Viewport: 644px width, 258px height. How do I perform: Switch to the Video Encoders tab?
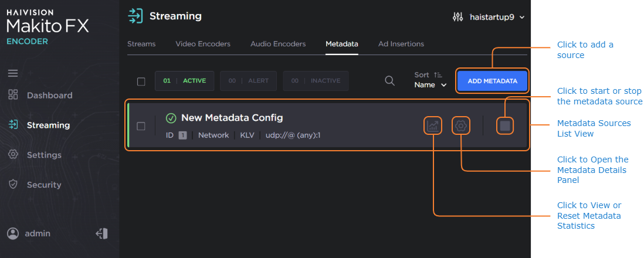[203, 44]
